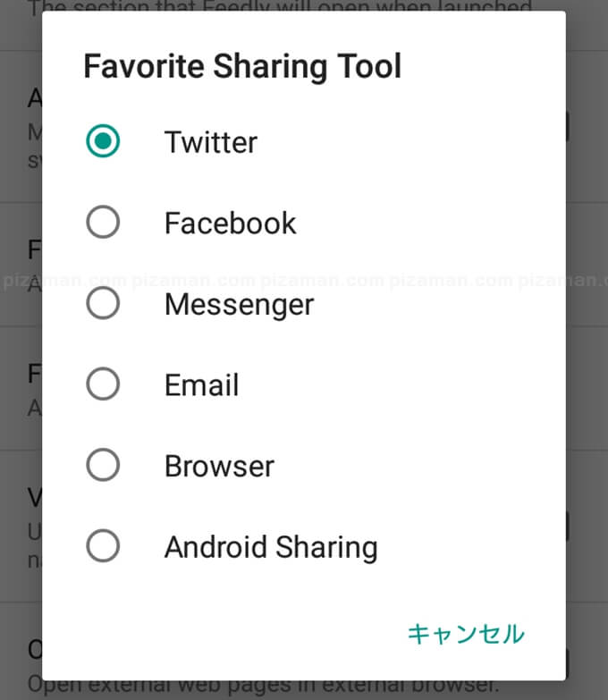Click empty dialog space left of キャンセル
The image size is (608, 700).
tap(224, 634)
